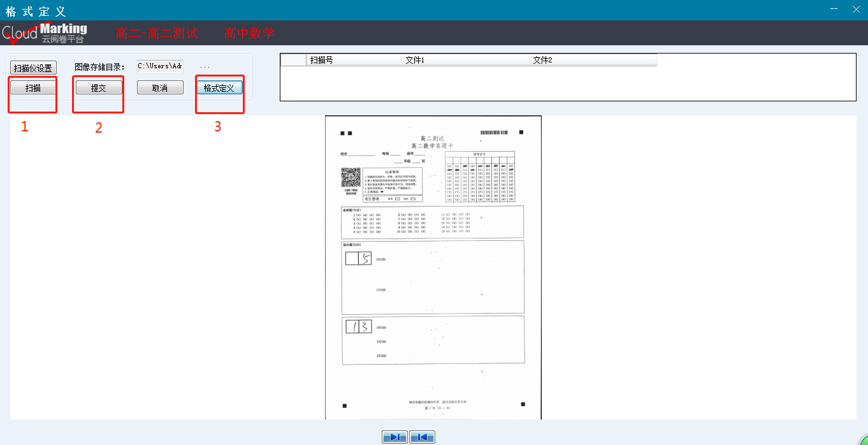Image resolution: width=868 pixels, height=445 pixels.
Task: Click the empty scan list area
Action: click(567, 83)
